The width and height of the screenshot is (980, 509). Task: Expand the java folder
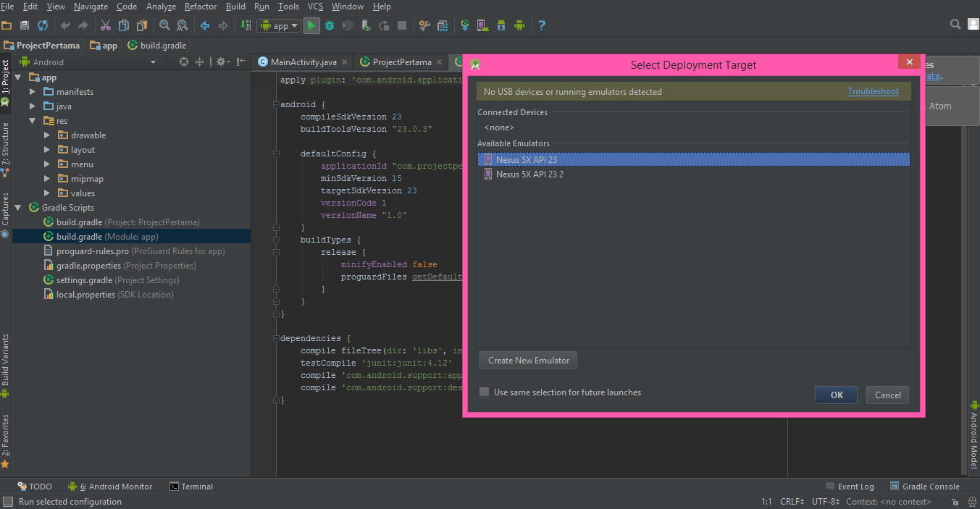(31, 106)
